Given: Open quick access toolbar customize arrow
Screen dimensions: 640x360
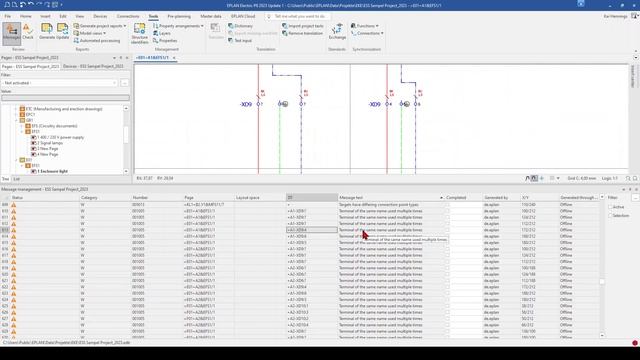Looking at the screenshot, I should 62,5.
